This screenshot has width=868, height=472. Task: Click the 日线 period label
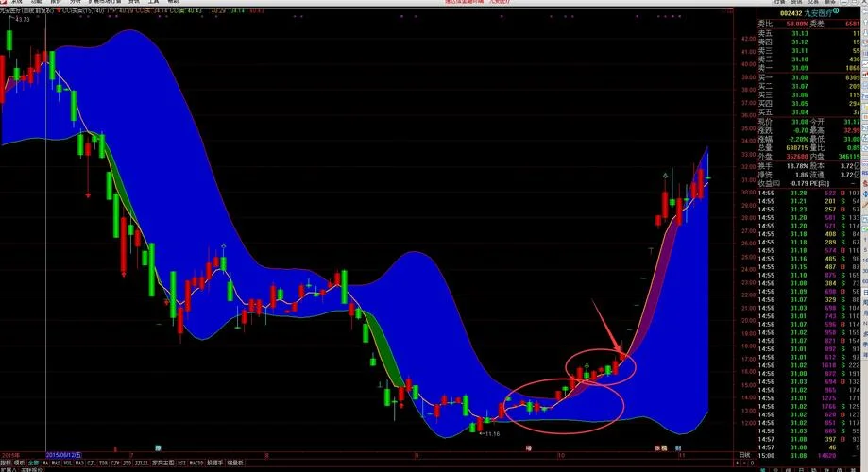[744, 455]
